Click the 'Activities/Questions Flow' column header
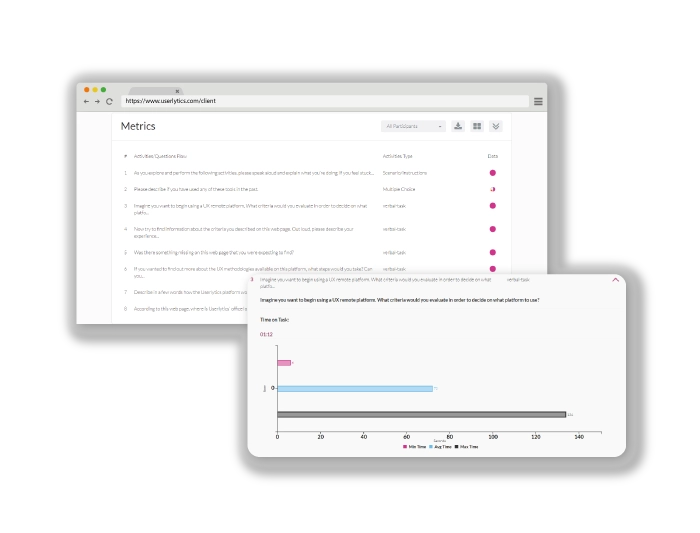This screenshot has height=533, width=700. [x=160, y=156]
